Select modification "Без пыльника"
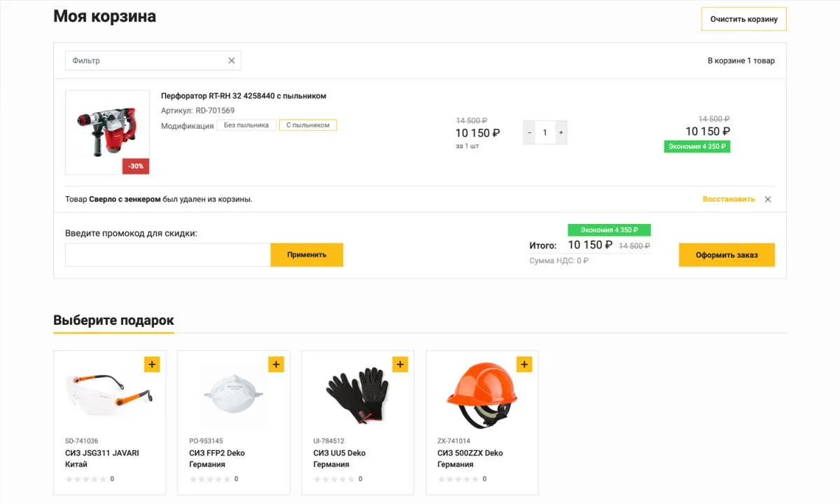Viewport: 840px width, 504px height. (246, 125)
